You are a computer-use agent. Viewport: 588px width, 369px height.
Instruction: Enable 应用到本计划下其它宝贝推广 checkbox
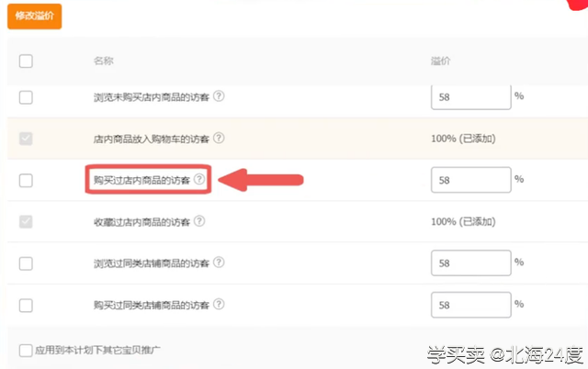26,351
